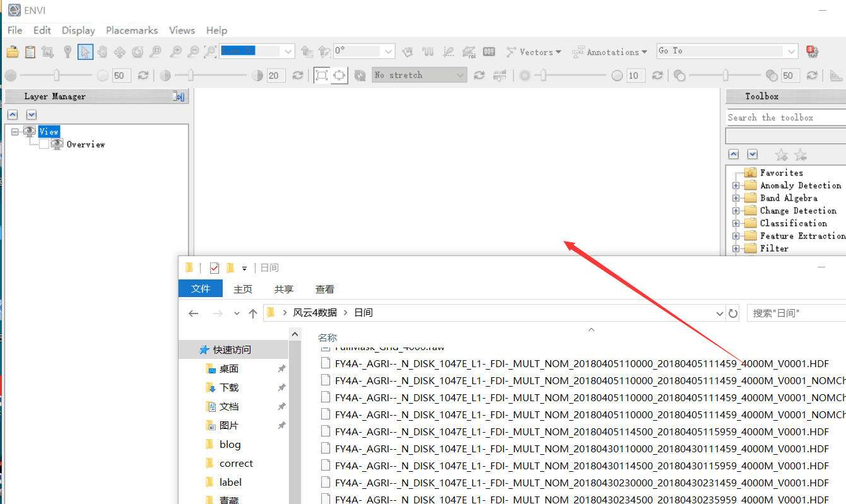Open 桌面 in quick access

(x=229, y=369)
